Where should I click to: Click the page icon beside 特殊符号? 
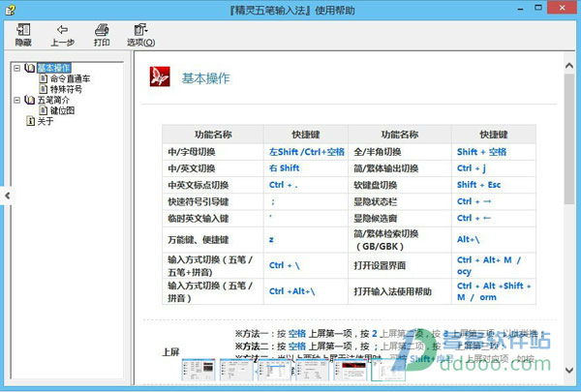44,89
